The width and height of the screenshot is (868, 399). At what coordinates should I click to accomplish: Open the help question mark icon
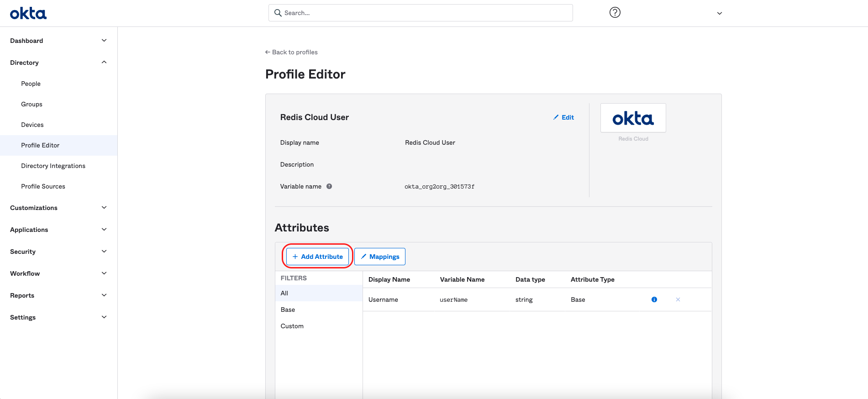coord(615,13)
